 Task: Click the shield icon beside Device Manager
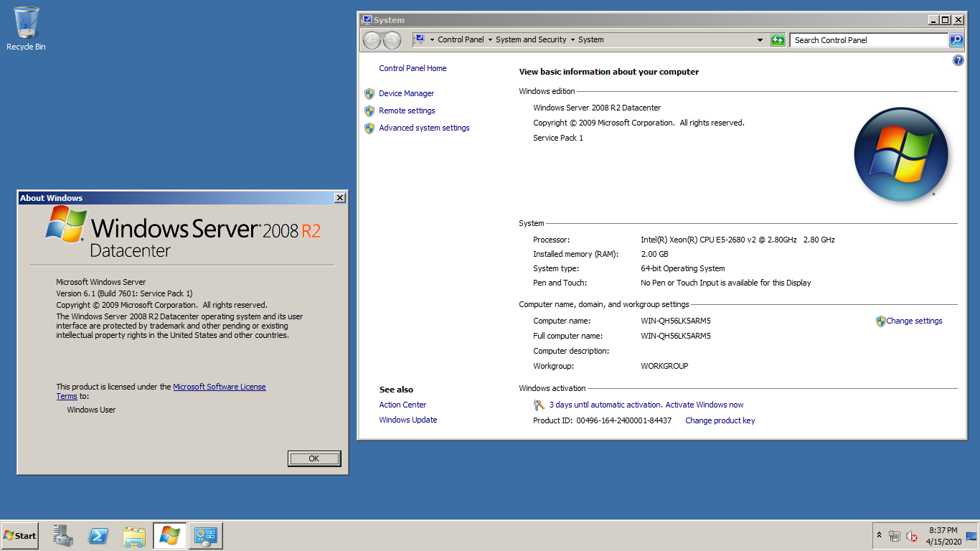tap(369, 93)
